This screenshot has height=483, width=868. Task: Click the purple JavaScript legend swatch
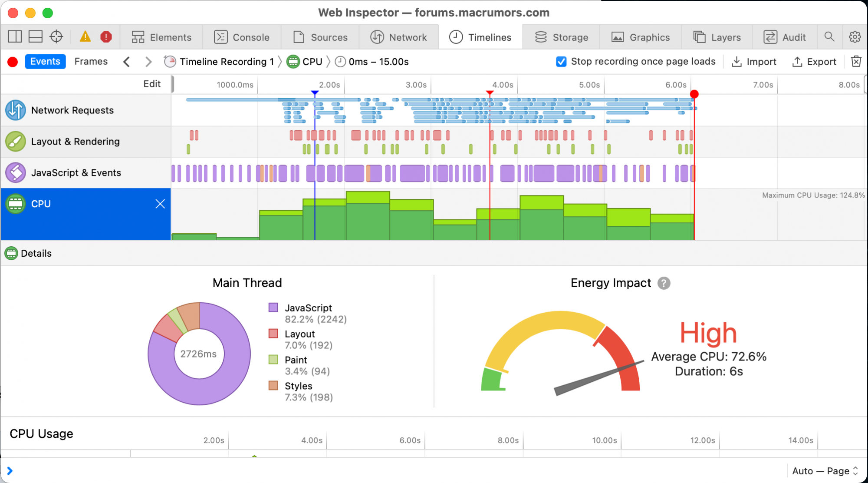[273, 308]
